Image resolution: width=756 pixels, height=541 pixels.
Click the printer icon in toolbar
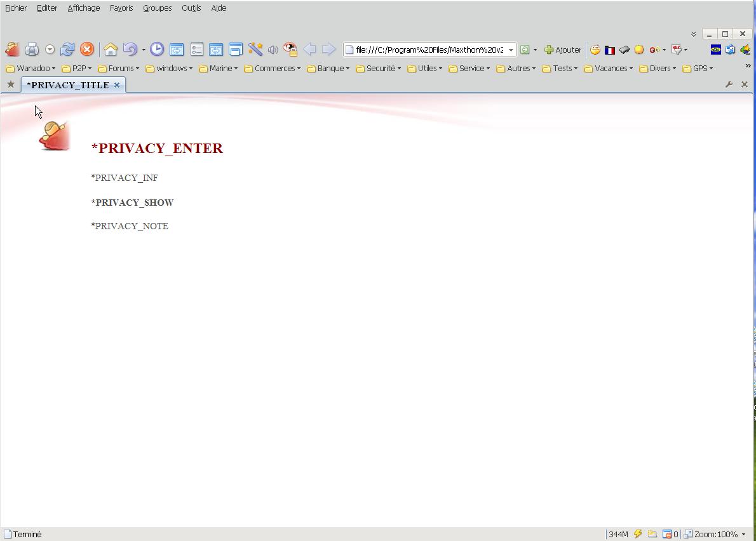(x=31, y=49)
